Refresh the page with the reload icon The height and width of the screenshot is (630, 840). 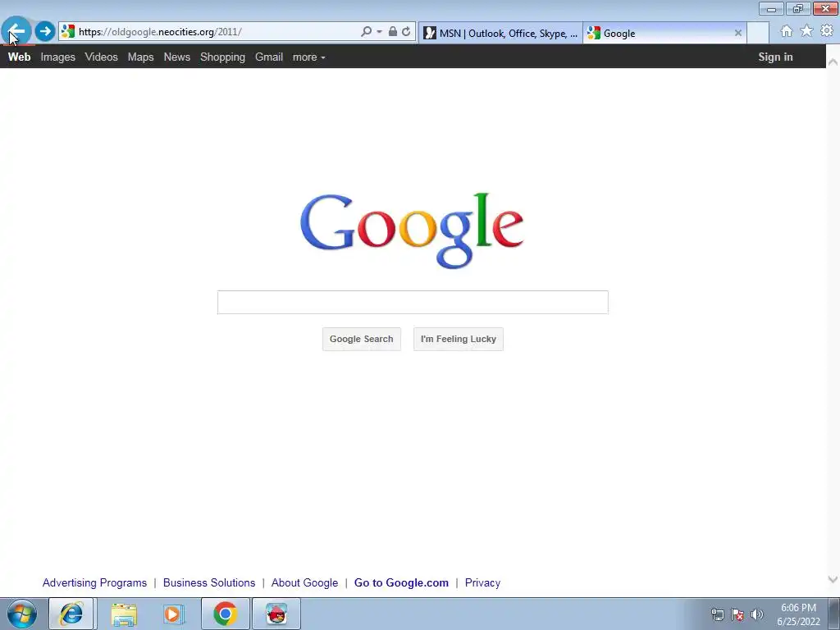click(x=406, y=32)
